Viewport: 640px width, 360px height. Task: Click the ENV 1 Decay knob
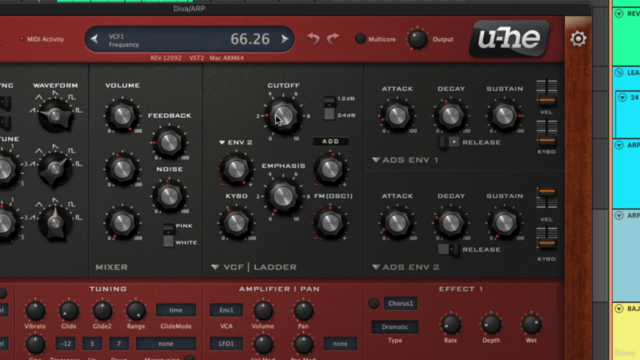point(451,116)
